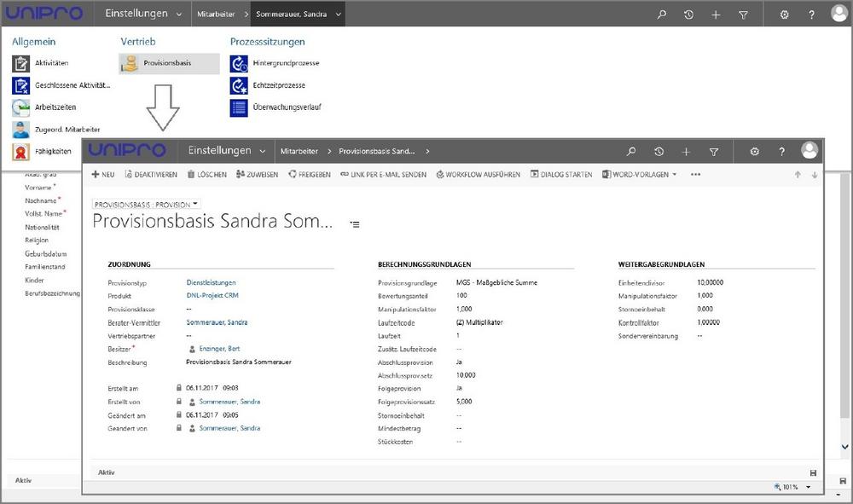This screenshot has width=853, height=504.
Task: Click Provisionsbasis menu label under Vertrieb
Action: [167, 63]
